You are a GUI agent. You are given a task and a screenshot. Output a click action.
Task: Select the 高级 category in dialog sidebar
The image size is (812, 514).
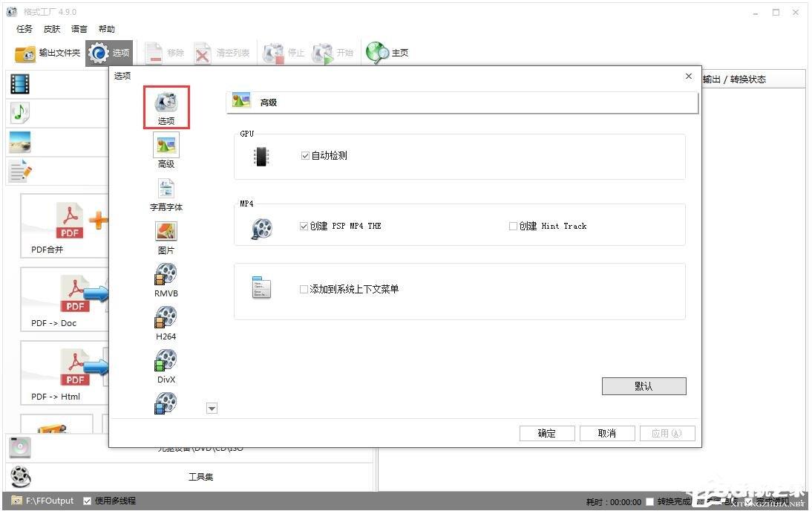pos(166,151)
